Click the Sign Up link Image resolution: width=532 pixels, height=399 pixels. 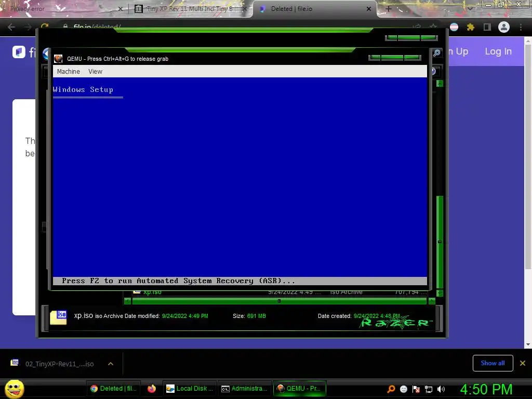pos(458,51)
